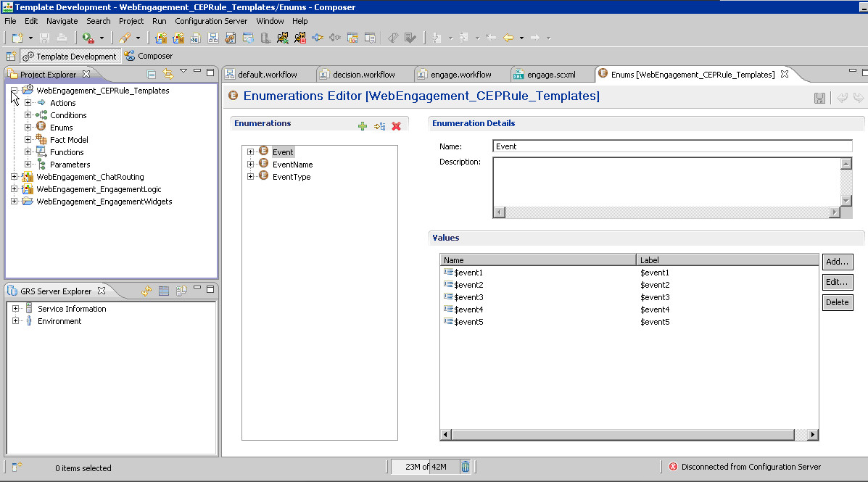The width and height of the screenshot is (868, 482).
Task: Collapse the WebEngagement_CEPRule_Templates project node
Action: [15, 91]
